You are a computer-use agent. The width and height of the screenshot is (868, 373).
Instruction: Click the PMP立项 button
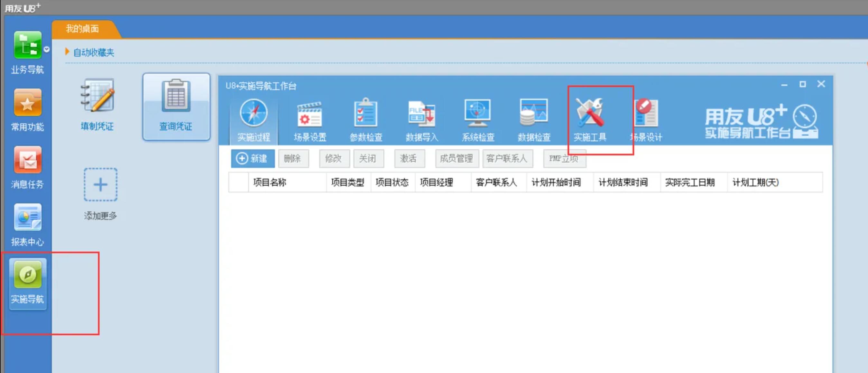[x=565, y=158]
